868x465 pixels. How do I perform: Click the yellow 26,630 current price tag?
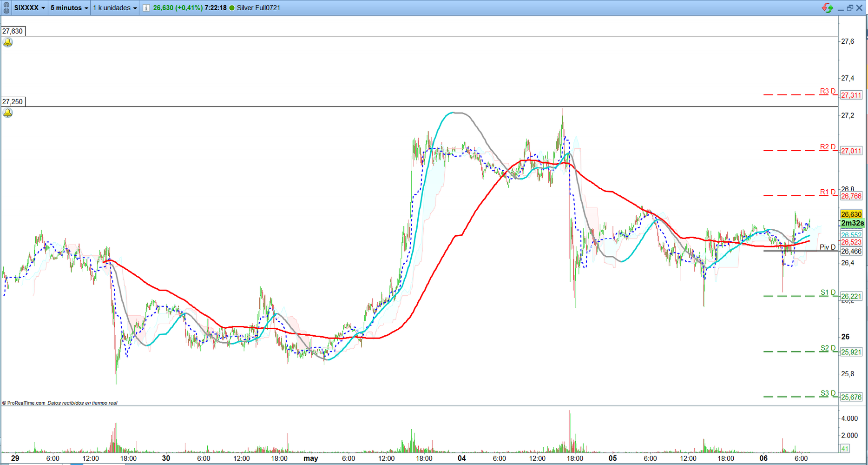click(x=851, y=214)
